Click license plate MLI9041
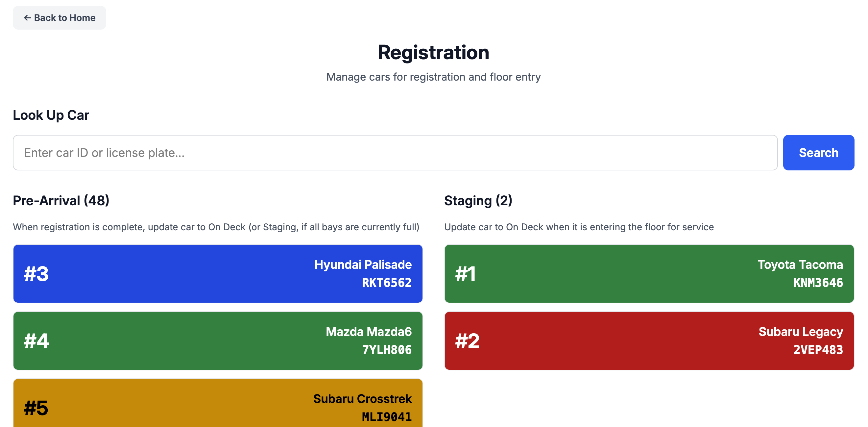 [x=386, y=416]
